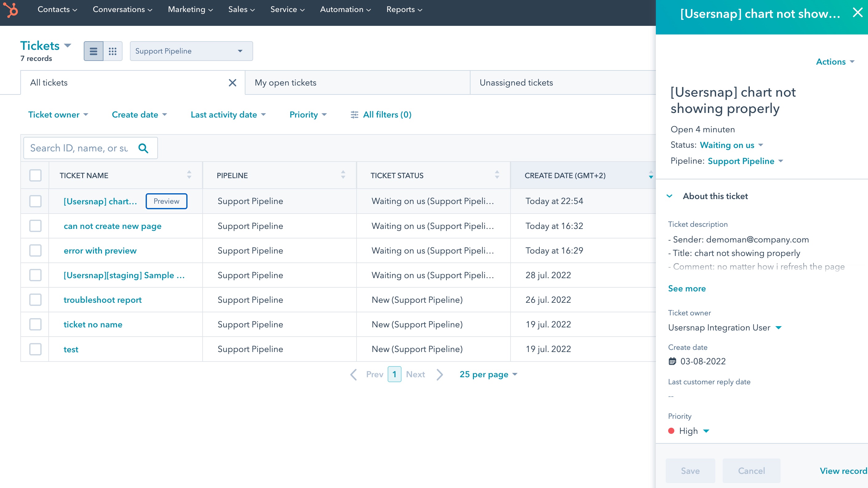
Task: Collapse the About this ticket section
Action: click(x=669, y=196)
